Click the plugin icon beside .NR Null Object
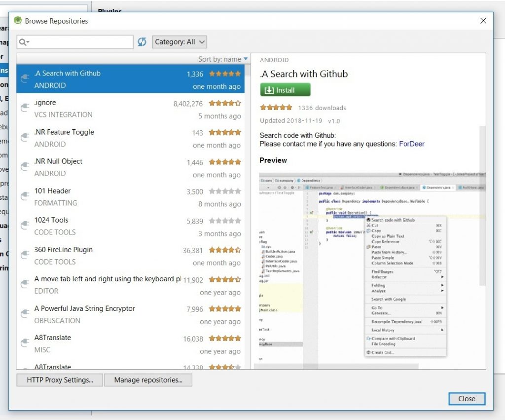This screenshot has height=420, width=505. point(25,167)
